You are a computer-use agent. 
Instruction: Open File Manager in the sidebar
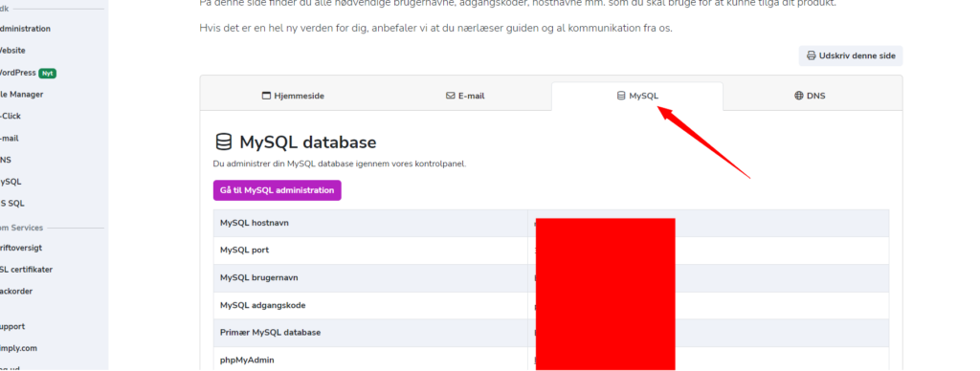21,95
